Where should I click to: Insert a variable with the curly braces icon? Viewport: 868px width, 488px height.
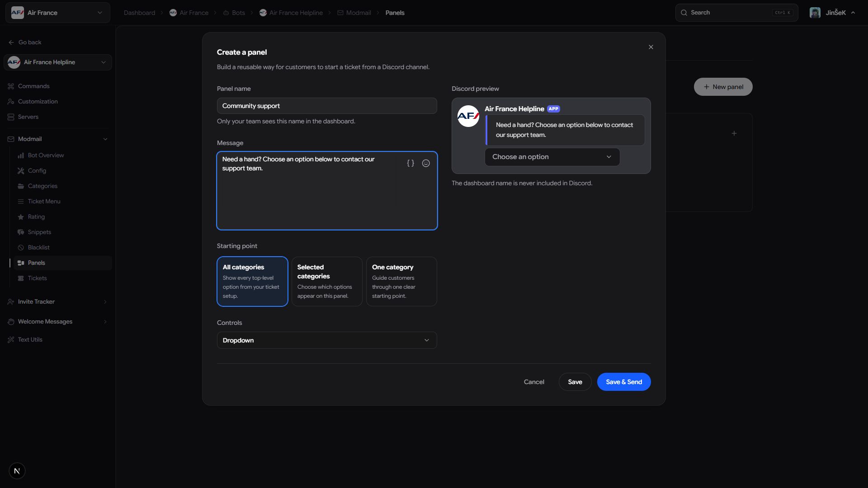410,164
